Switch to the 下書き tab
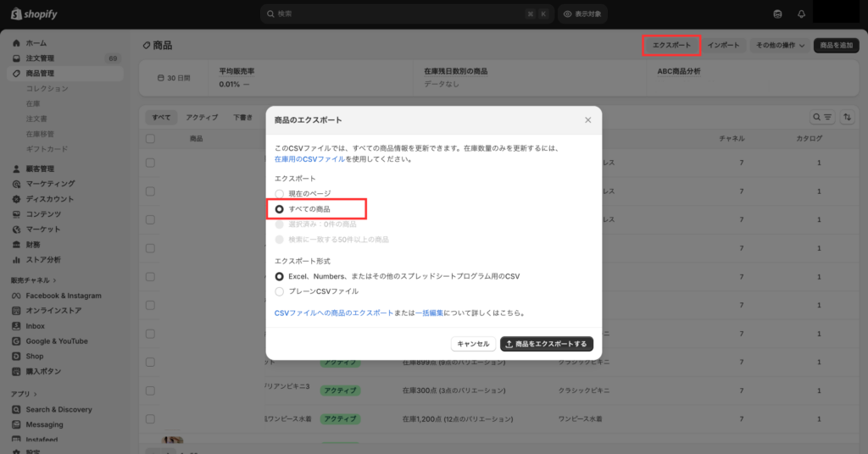This screenshot has width=868, height=454. click(x=242, y=117)
